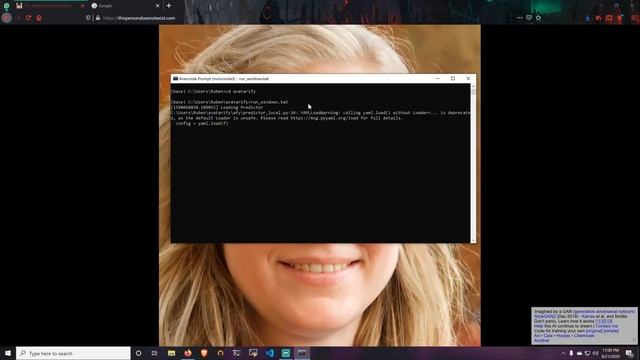Screen dimensions: 640x360
Task: Maximize the Anaconda Prompt window
Action: [453, 78]
